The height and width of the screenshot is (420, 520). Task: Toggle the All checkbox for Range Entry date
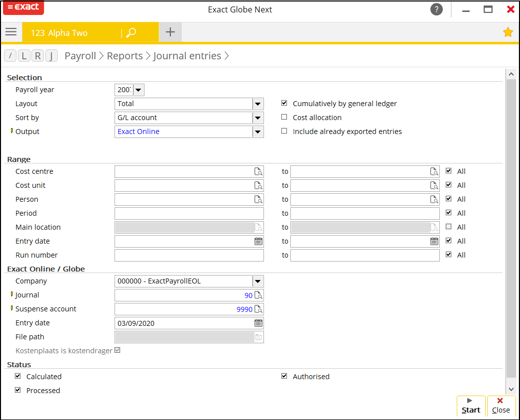click(x=449, y=241)
